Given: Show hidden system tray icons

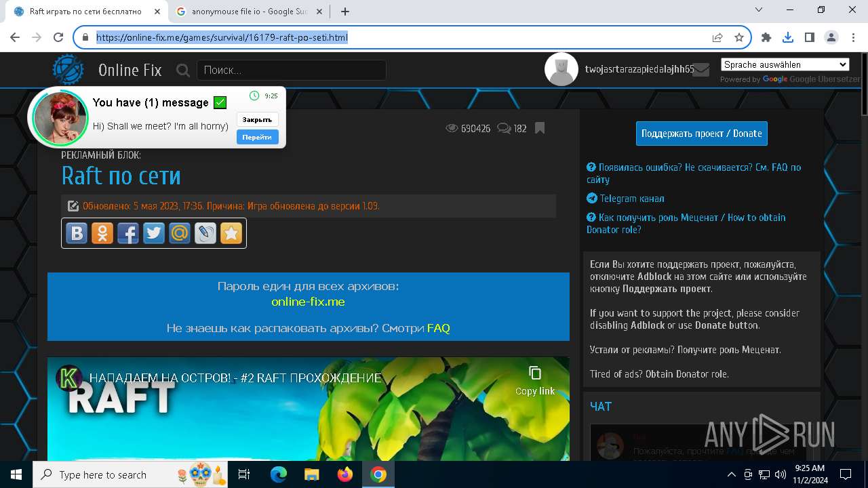Looking at the screenshot, I should pos(731,474).
